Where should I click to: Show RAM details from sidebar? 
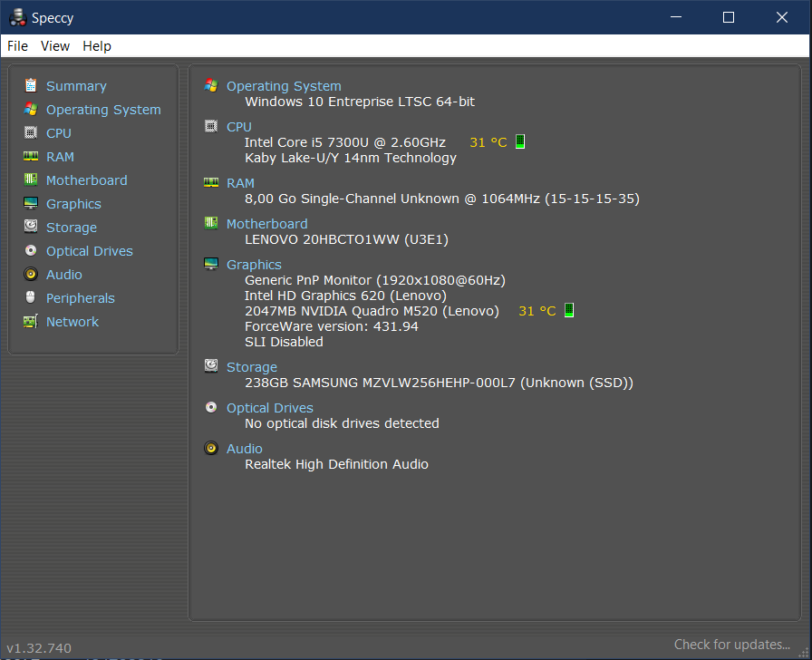(60, 157)
